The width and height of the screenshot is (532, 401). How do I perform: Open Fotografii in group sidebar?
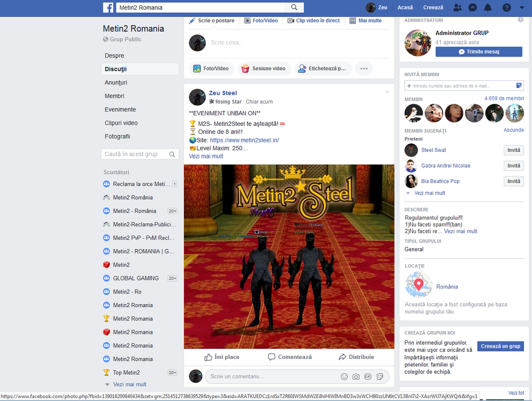[117, 136]
